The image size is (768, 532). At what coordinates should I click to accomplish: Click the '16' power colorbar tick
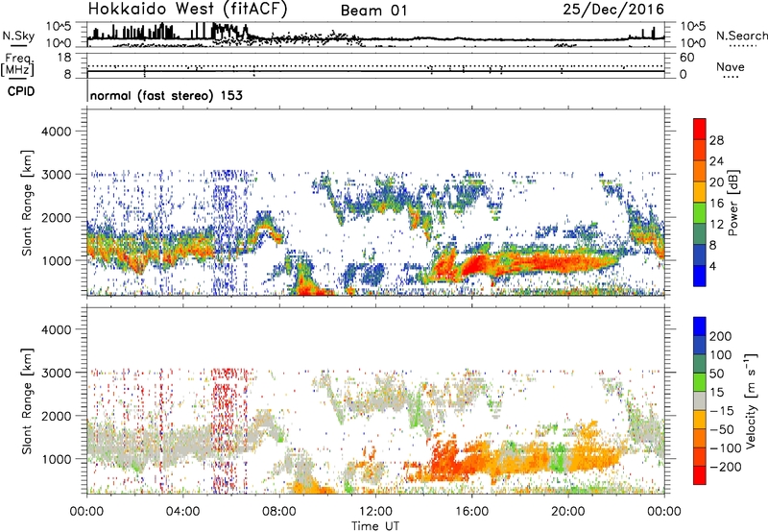tap(716, 204)
